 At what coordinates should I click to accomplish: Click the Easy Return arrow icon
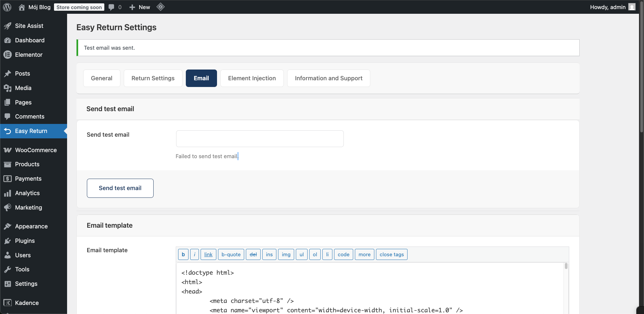click(8, 131)
